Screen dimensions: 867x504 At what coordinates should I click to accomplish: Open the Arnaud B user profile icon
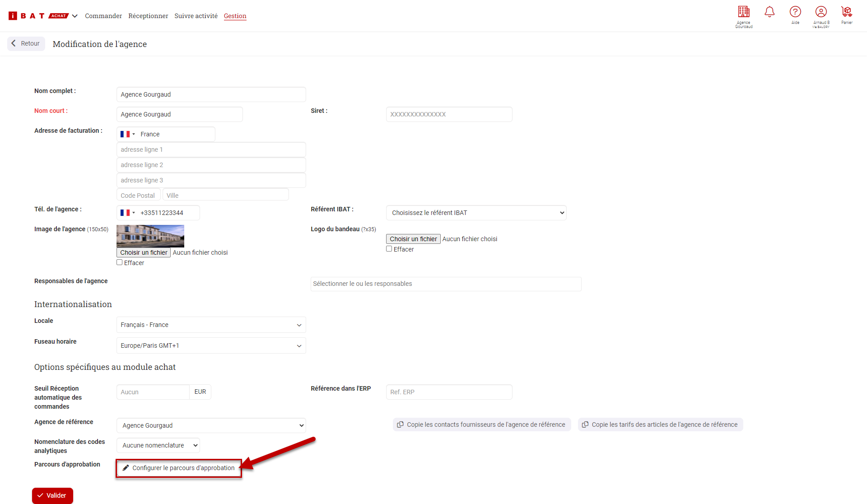pos(821,12)
